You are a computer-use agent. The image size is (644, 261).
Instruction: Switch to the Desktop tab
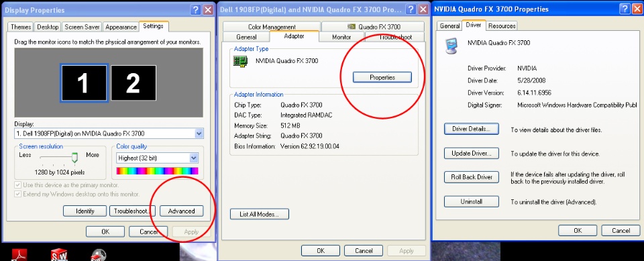48,27
